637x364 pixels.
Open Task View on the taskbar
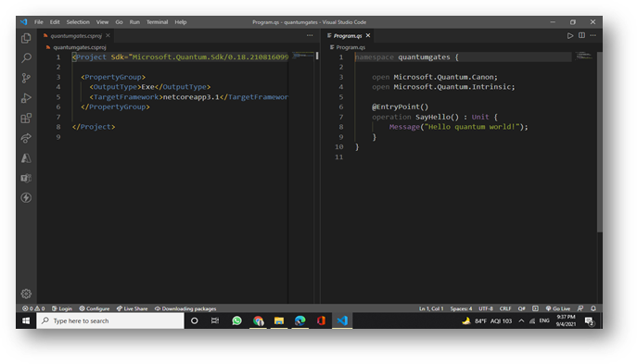[x=215, y=320]
